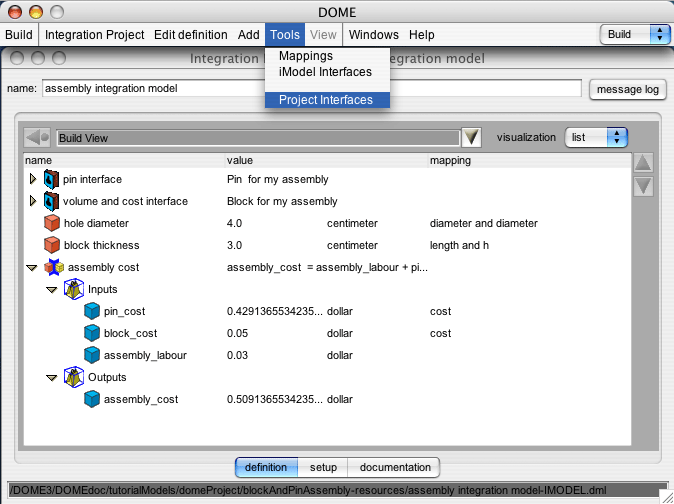Click the hole diameter centimeter unit

352,223
